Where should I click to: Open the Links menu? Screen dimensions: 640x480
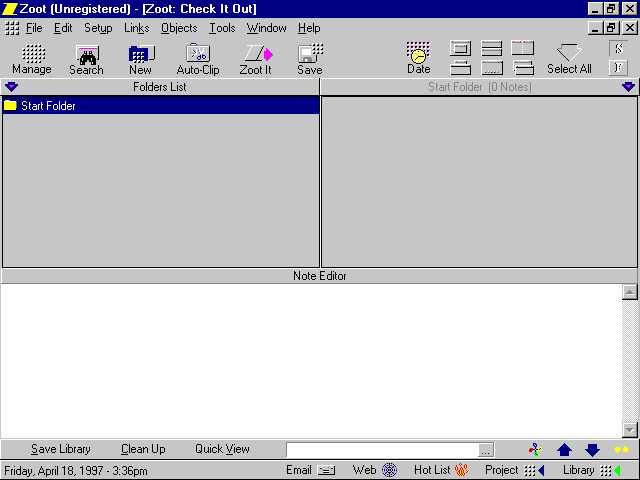tap(136, 28)
